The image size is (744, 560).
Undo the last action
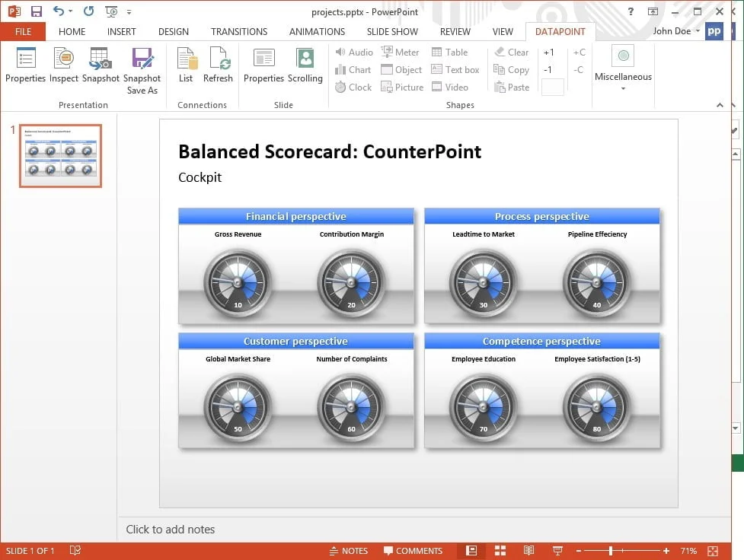pyautogui.click(x=59, y=11)
